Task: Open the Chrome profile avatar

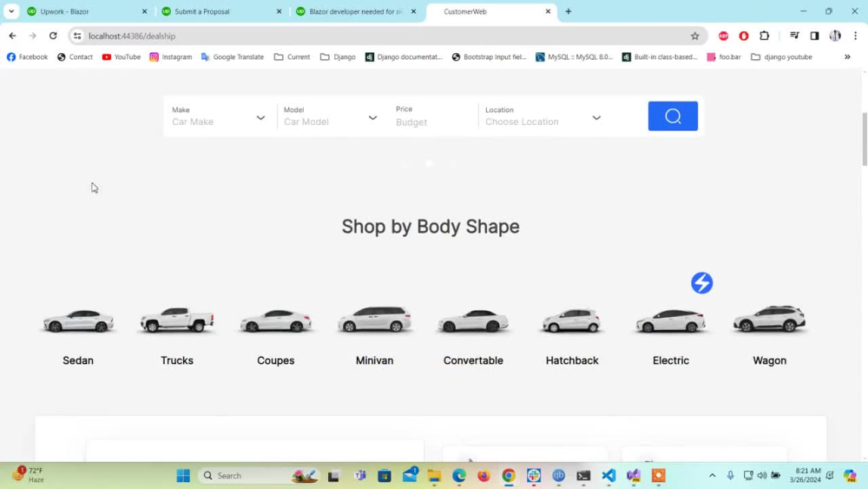Action: point(835,36)
